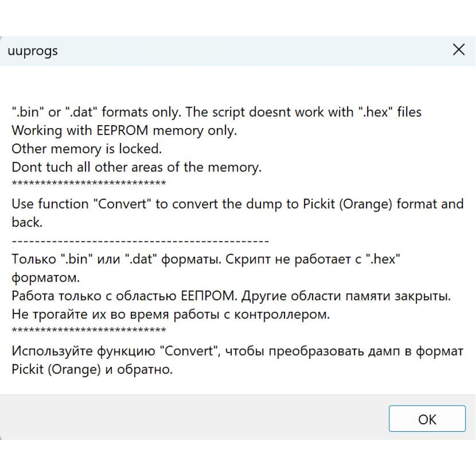Click the first asterisk separator line
The width and height of the screenshot is (476, 476).
point(89,183)
